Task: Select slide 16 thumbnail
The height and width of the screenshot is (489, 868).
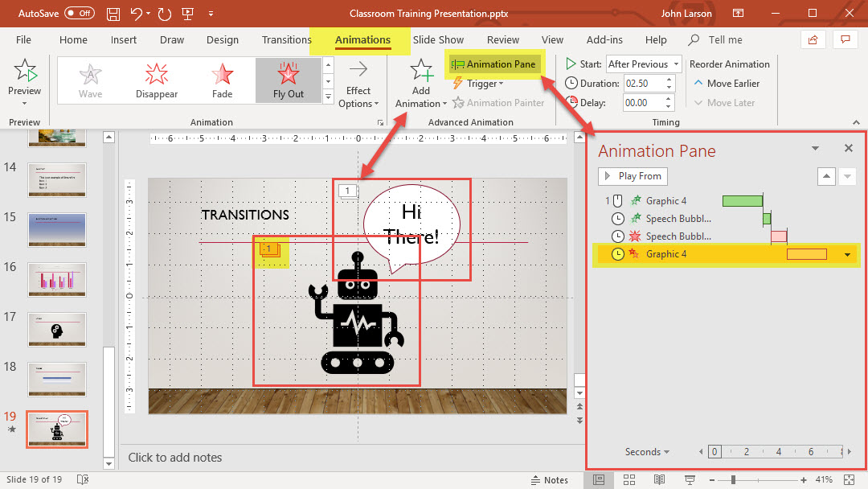Action: click(56, 279)
